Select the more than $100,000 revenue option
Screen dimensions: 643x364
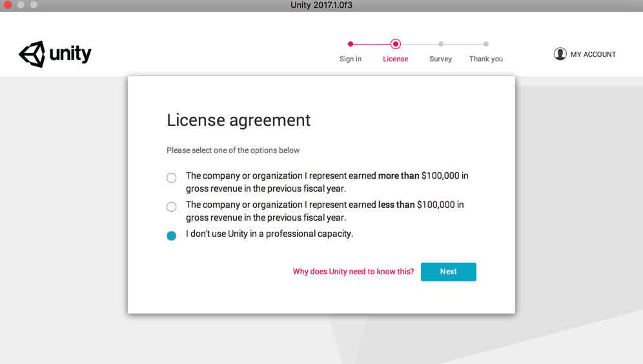(172, 178)
